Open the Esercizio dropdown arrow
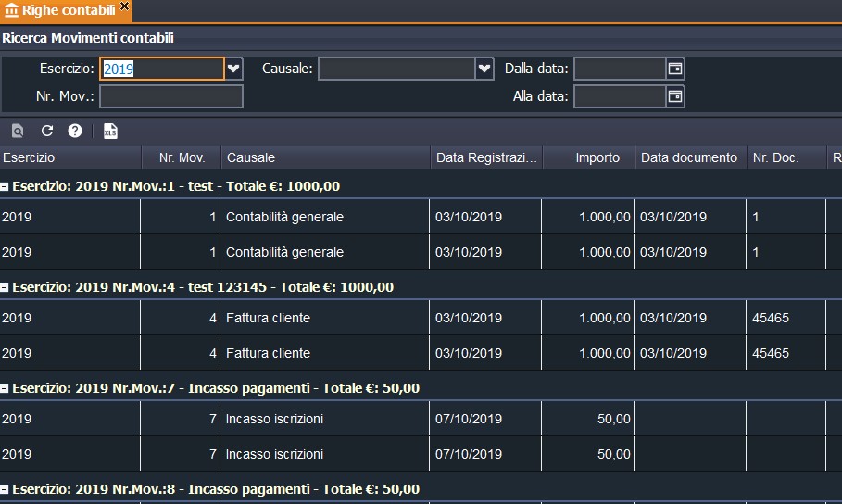Image resolution: width=842 pixels, height=504 pixels. (x=233, y=69)
